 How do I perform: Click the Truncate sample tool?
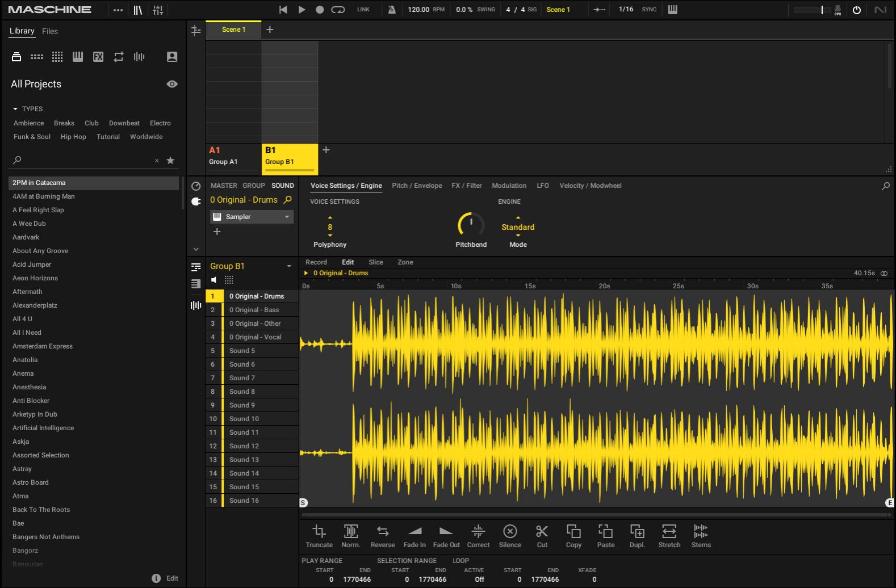coord(319,536)
